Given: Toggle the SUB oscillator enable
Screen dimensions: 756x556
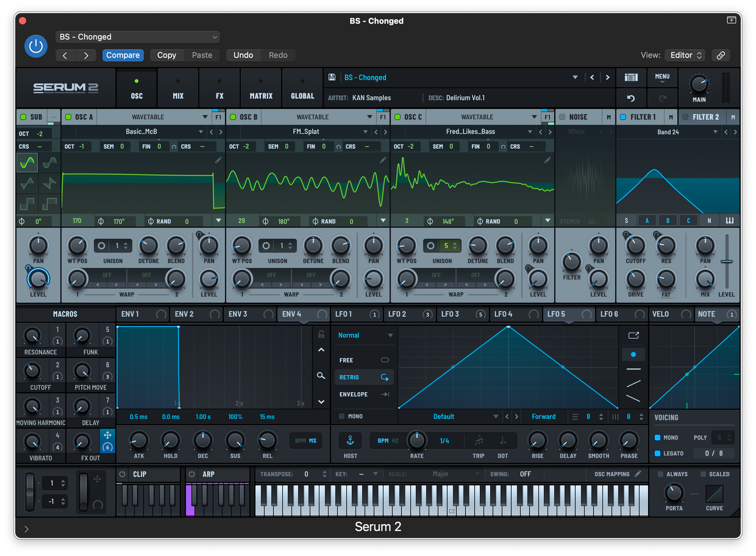Looking at the screenshot, I should click(23, 117).
